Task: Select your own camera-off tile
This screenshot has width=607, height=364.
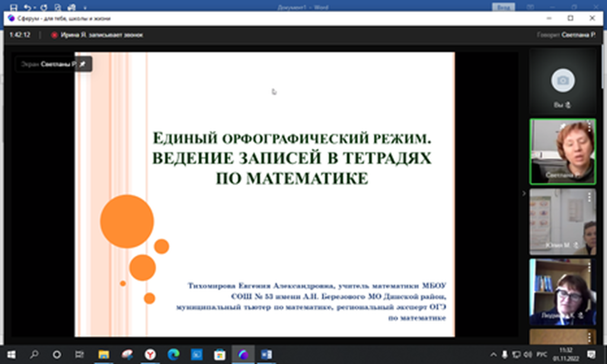Action: pyautogui.click(x=563, y=81)
